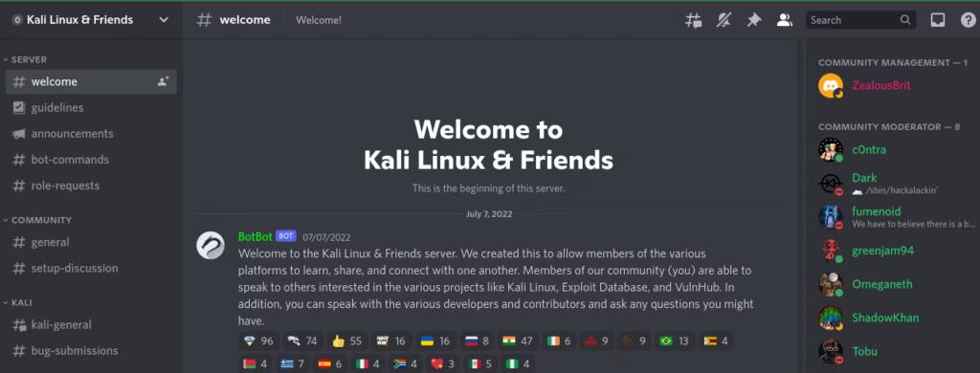
Task: Collapse the COMMUNITY channel category
Action: (37, 220)
